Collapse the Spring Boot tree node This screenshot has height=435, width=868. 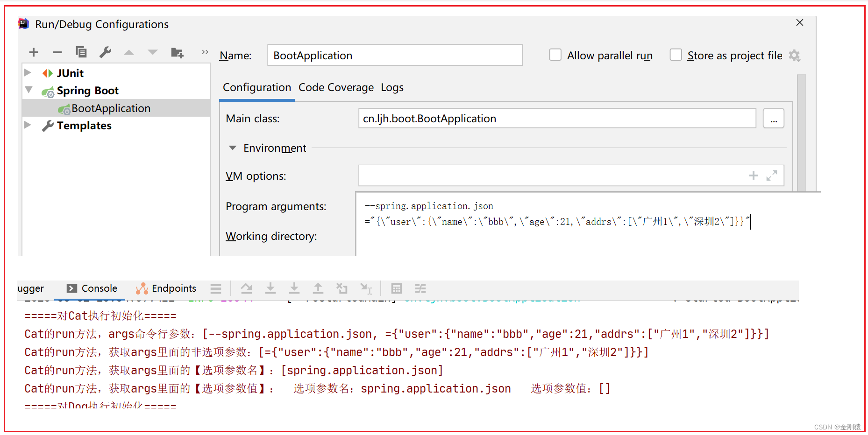coord(28,90)
